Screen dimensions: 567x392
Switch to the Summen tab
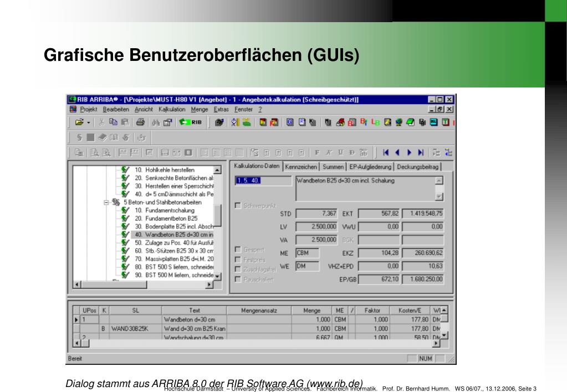pos(333,167)
